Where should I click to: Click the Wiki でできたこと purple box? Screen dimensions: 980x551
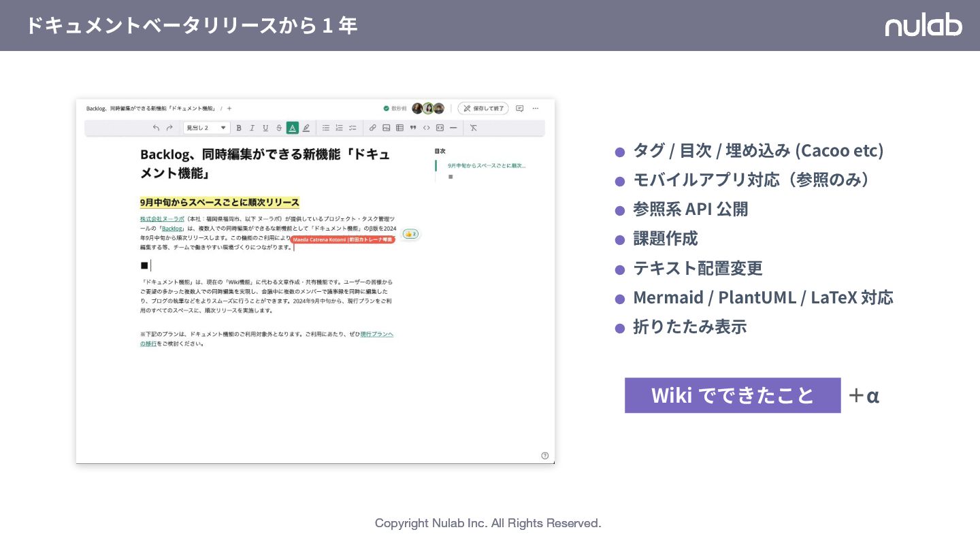coord(733,395)
